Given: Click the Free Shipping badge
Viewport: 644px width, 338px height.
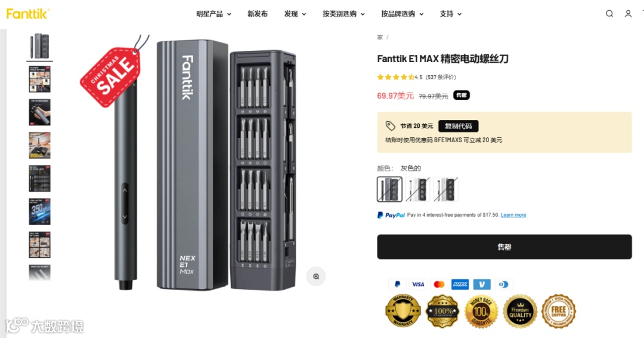Looking at the screenshot, I should 559,311.
